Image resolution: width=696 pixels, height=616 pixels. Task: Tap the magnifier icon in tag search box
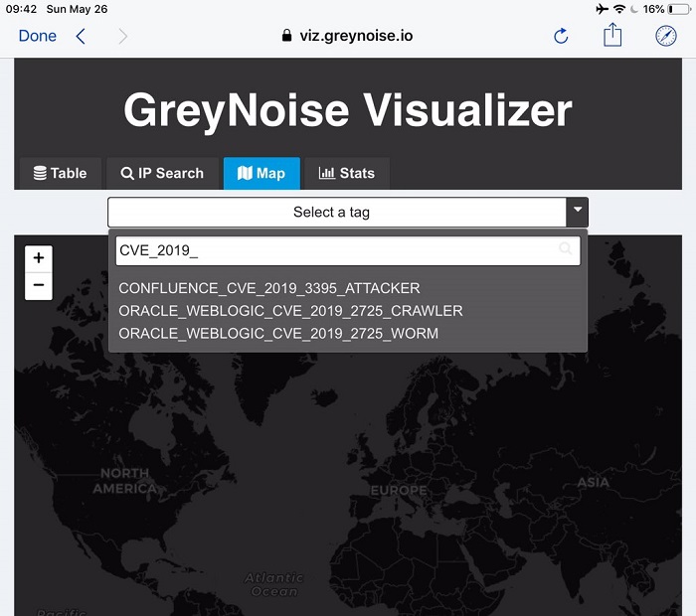pyautogui.click(x=566, y=248)
